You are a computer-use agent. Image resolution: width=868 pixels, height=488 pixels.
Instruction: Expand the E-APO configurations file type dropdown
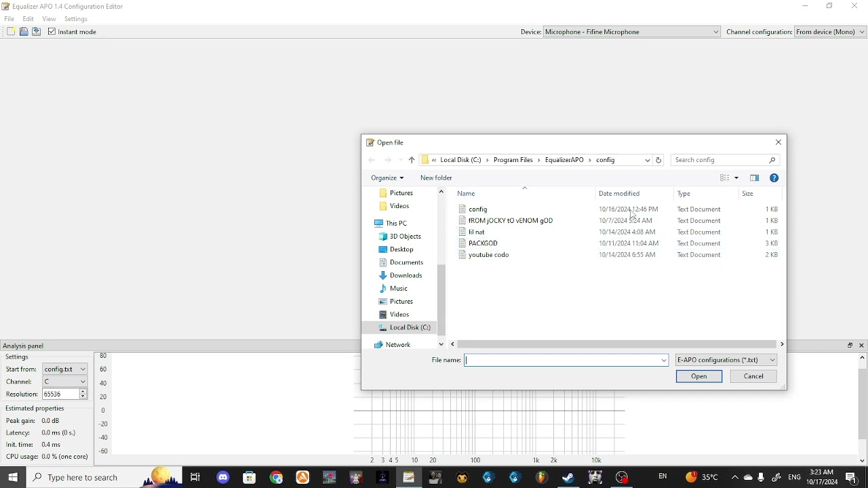tap(727, 361)
